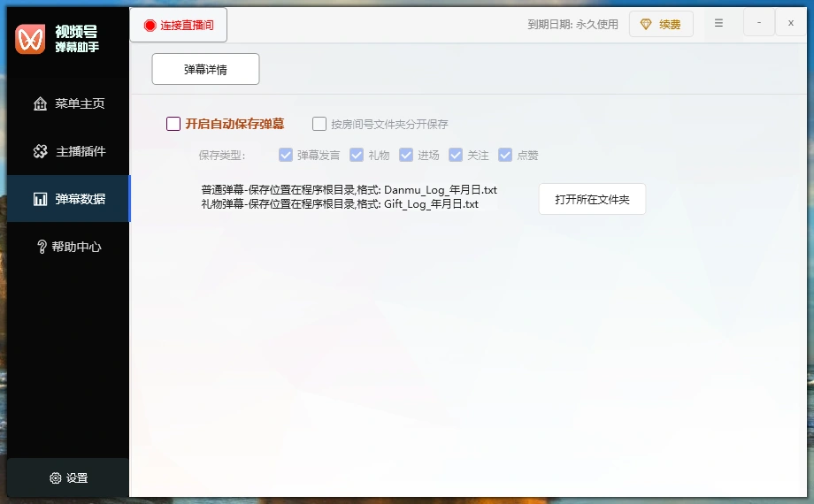Toggle the 进场 save type checkbox
This screenshot has width=814, height=504.
coord(406,156)
